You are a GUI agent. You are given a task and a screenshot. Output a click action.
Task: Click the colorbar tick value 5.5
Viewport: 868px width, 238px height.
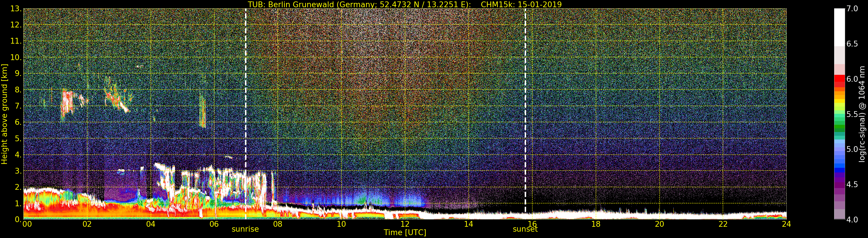tap(852, 114)
